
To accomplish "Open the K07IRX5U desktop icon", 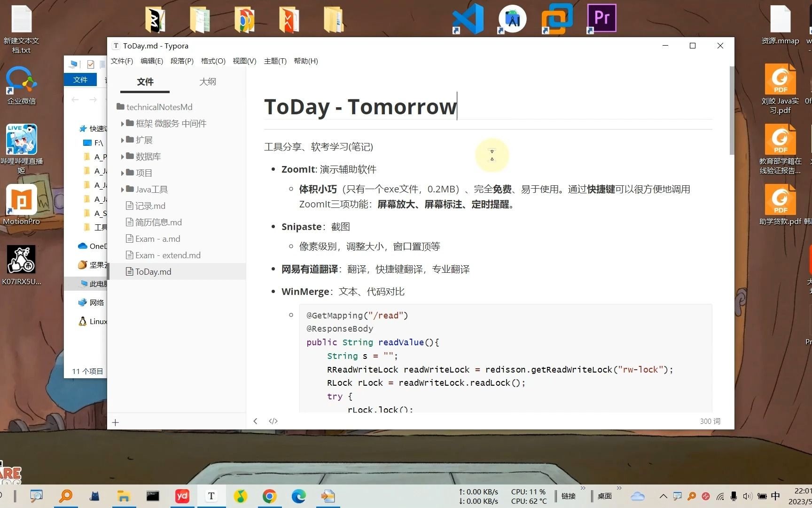I will tap(21, 265).
